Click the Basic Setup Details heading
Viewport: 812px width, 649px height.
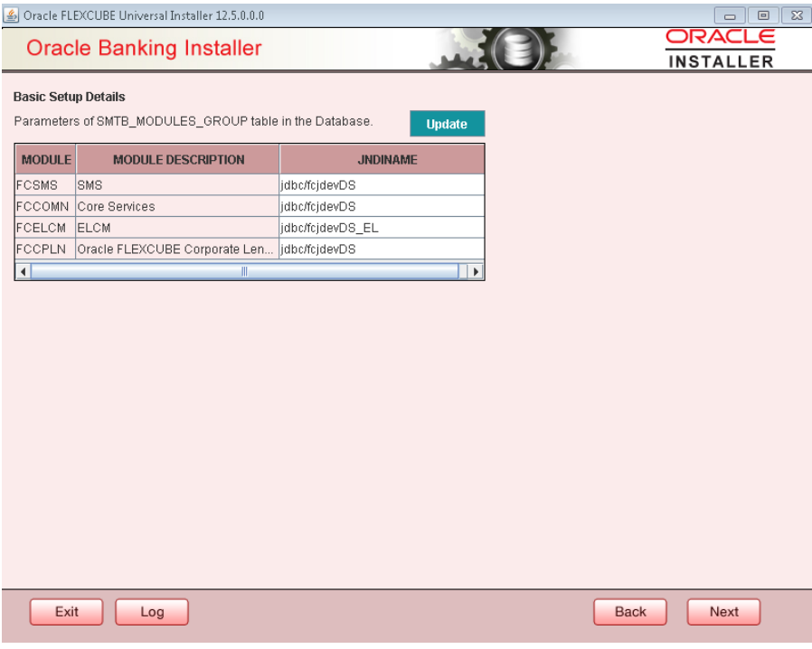coord(70,97)
